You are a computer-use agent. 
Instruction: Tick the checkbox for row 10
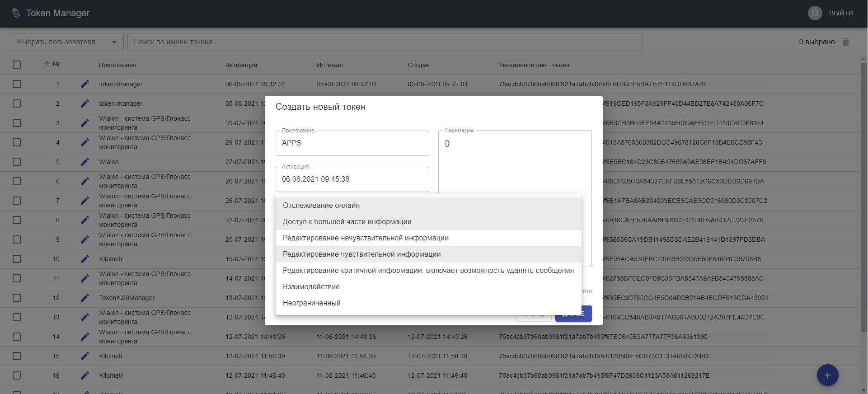pos(17,259)
